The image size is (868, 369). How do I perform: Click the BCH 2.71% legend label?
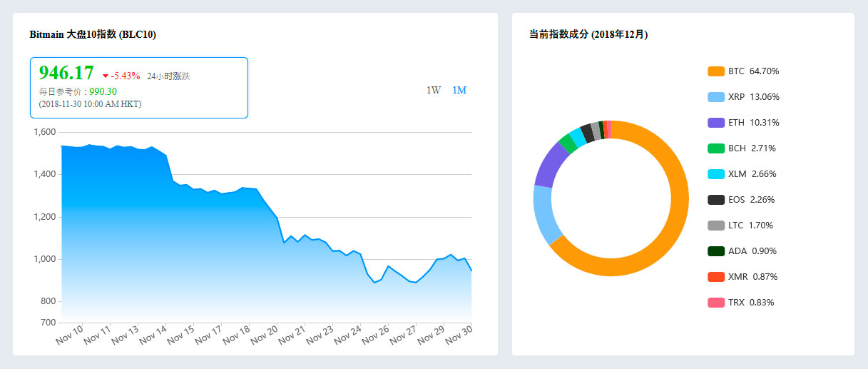[752, 148]
